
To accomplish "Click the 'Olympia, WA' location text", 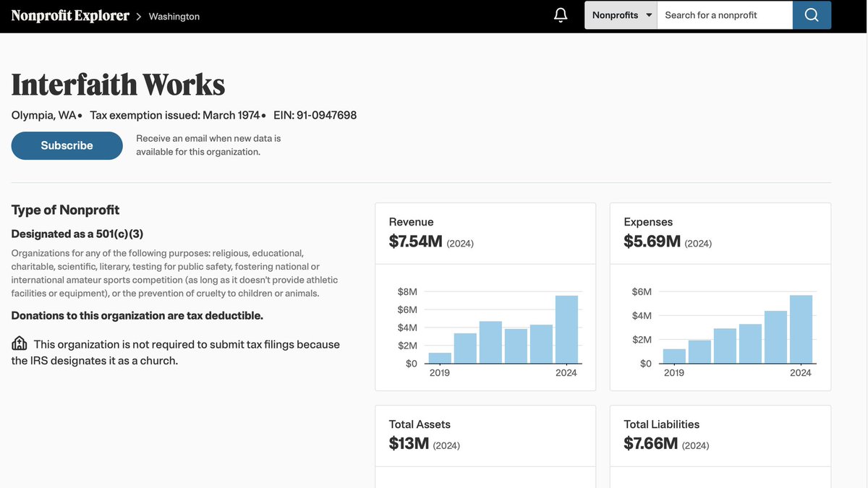I will [x=43, y=115].
